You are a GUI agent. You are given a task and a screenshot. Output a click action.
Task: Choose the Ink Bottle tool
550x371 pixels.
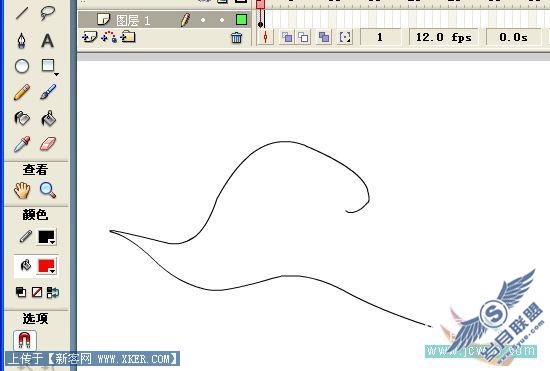point(22,118)
